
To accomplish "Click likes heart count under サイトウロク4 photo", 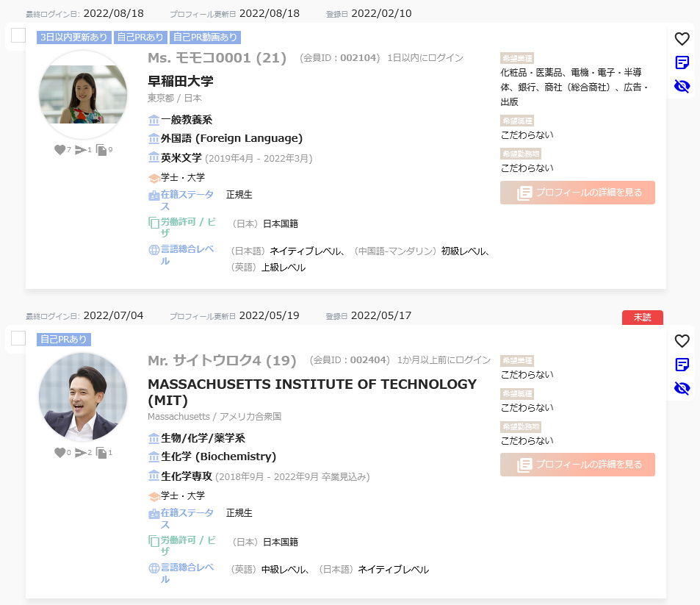I will click(62, 453).
